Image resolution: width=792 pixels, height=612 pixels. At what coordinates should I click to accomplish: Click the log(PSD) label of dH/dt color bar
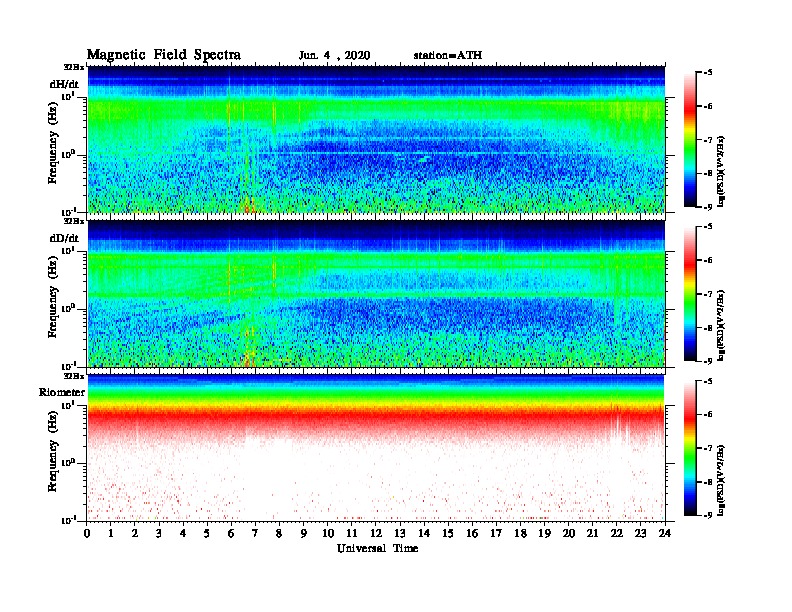(721, 171)
